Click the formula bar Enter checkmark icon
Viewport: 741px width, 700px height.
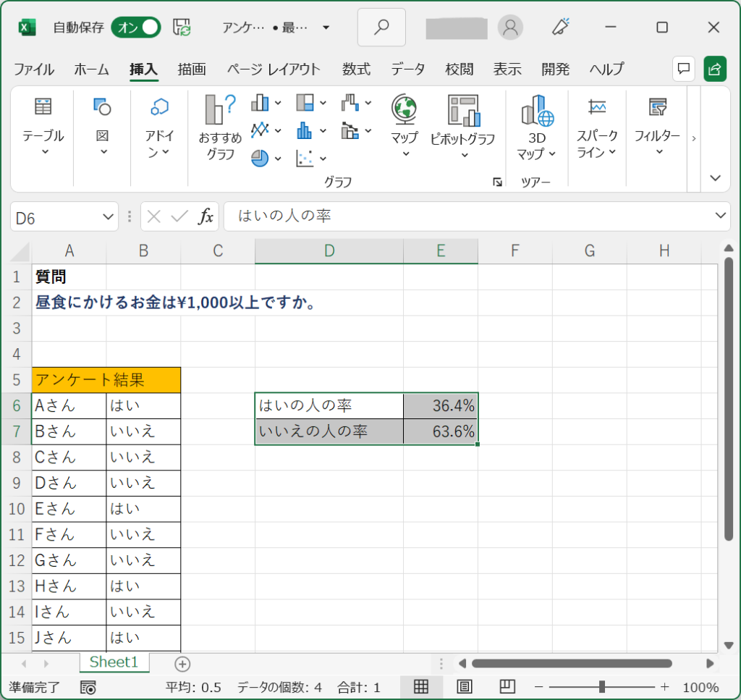coord(179,217)
